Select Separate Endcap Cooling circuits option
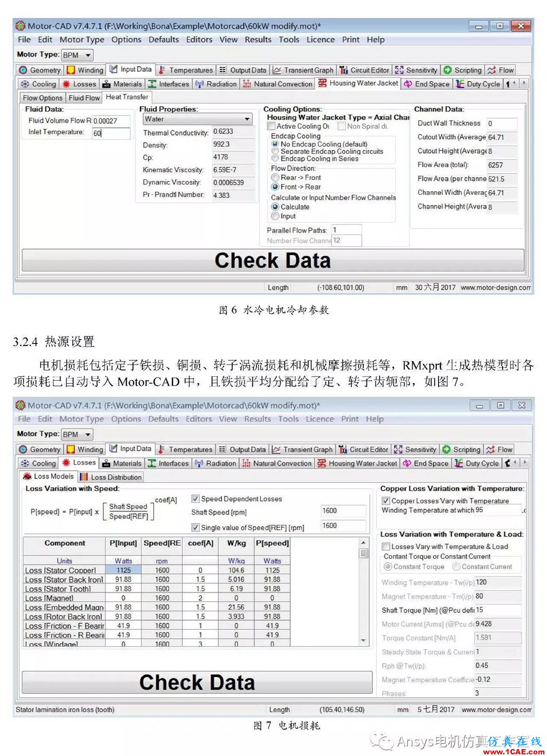This screenshot has width=547, height=756. (275, 151)
